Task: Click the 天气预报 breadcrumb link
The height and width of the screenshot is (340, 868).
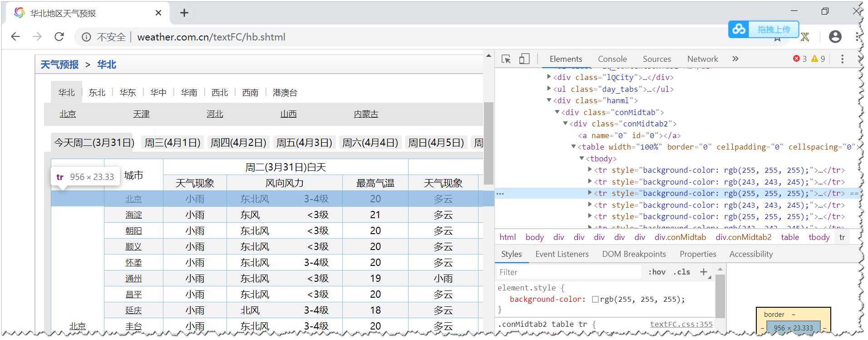Action: [x=59, y=65]
